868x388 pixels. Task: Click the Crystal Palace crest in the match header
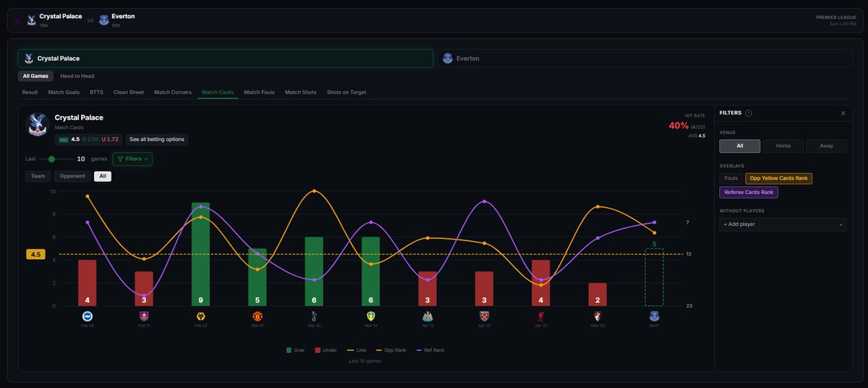point(32,20)
